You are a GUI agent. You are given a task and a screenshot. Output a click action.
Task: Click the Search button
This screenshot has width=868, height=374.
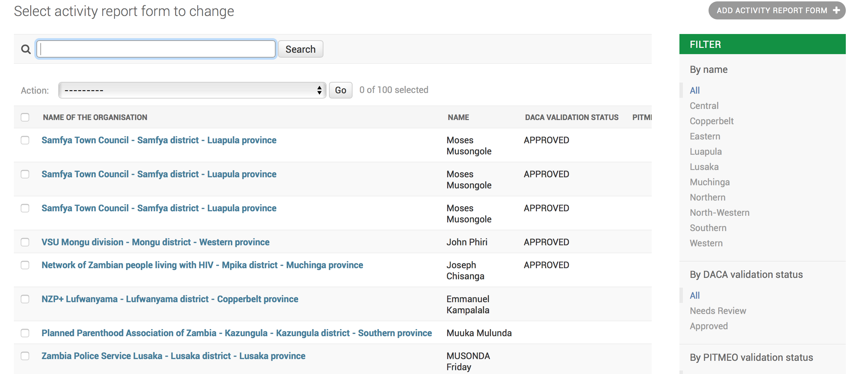pyautogui.click(x=300, y=49)
